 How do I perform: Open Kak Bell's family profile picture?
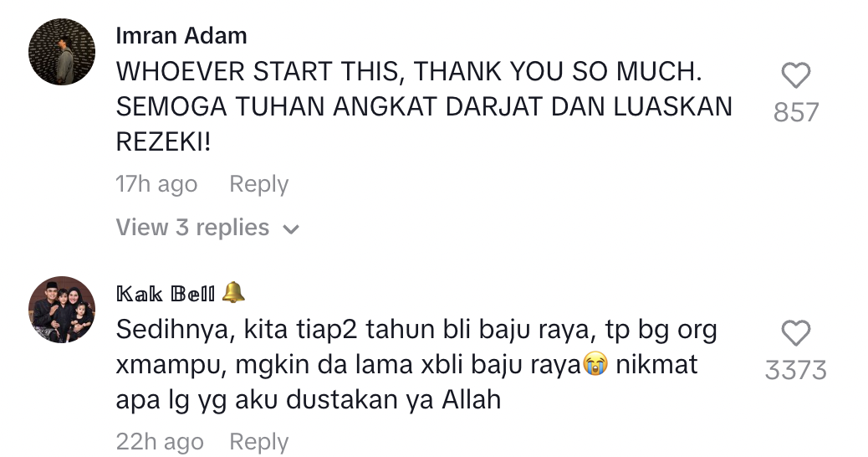tap(62, 310)
